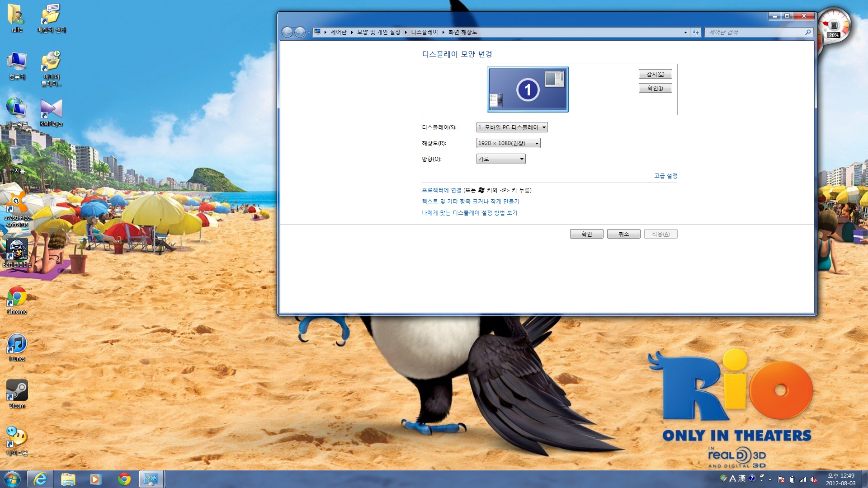The image size is (868, 488).
Task: Click the muted volume tray icon
Action: pyautogui.click(x=814, y=479)
